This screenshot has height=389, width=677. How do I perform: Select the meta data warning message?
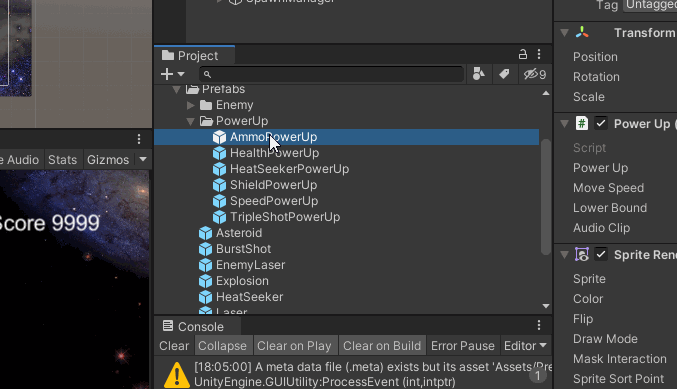353,374
